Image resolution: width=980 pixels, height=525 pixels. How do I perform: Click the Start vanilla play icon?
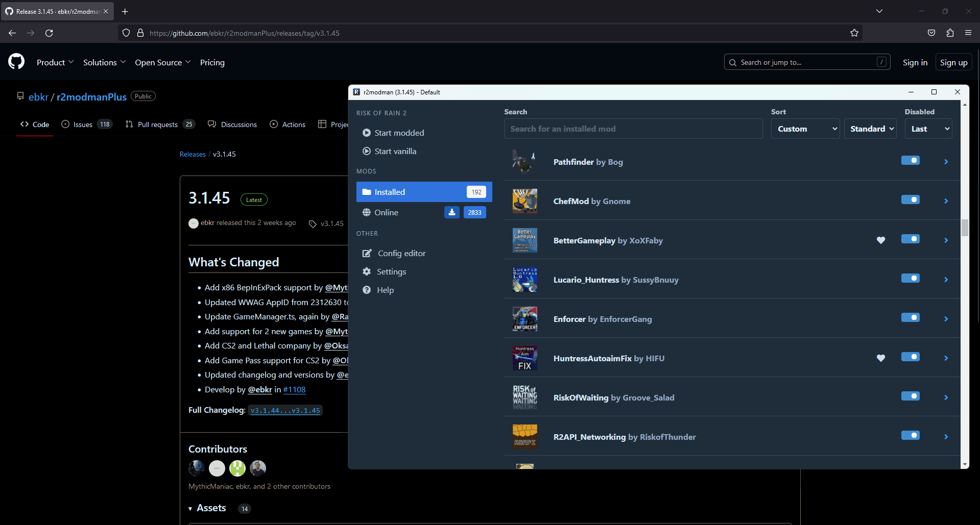(x=366, y=151)
